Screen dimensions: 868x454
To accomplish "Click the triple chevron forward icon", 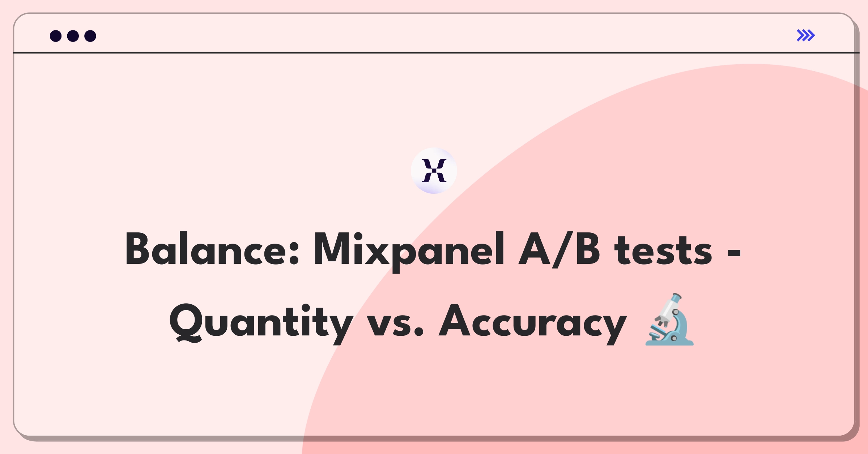I will [x=805, y=35].
